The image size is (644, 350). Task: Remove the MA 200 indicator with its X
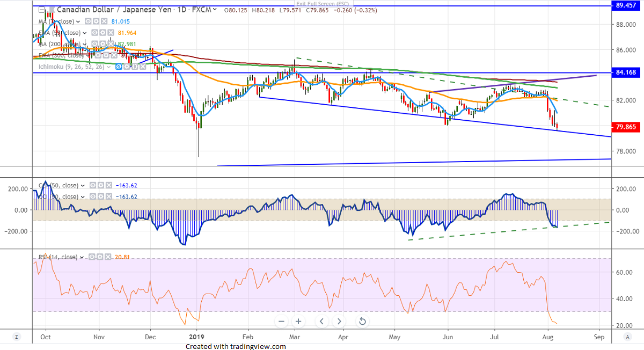(111, 43)
